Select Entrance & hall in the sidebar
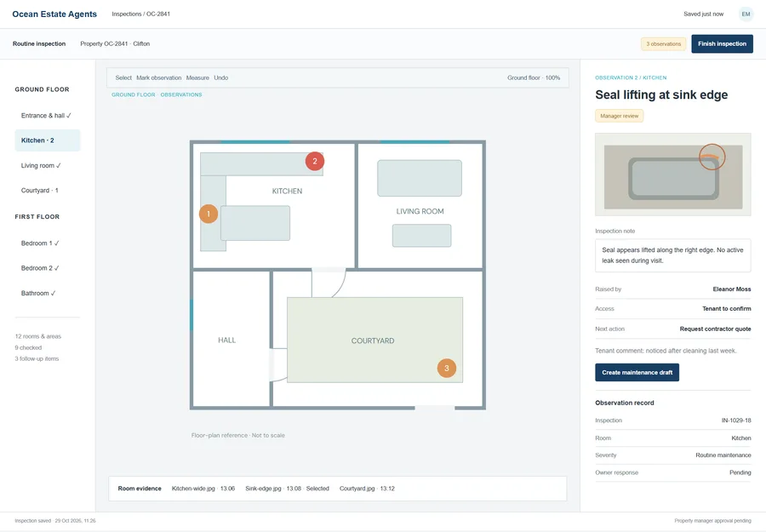 tap(48, 116)
